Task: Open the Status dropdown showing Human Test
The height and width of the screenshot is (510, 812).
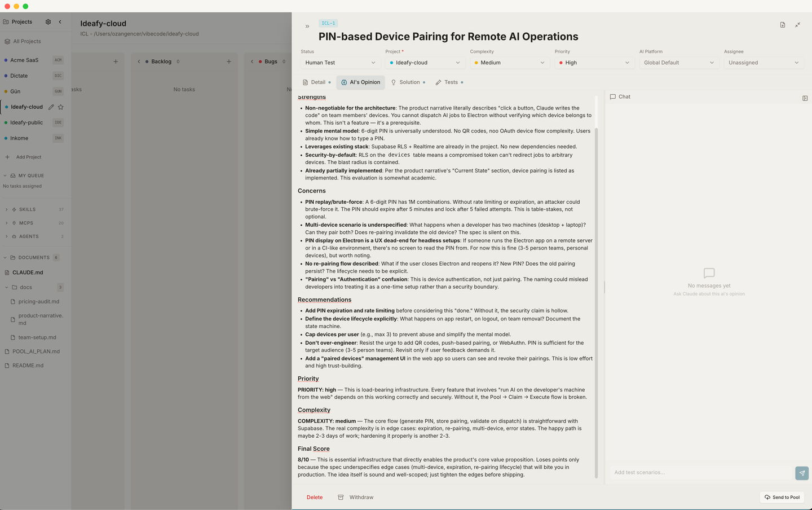Action: [340, 63]
